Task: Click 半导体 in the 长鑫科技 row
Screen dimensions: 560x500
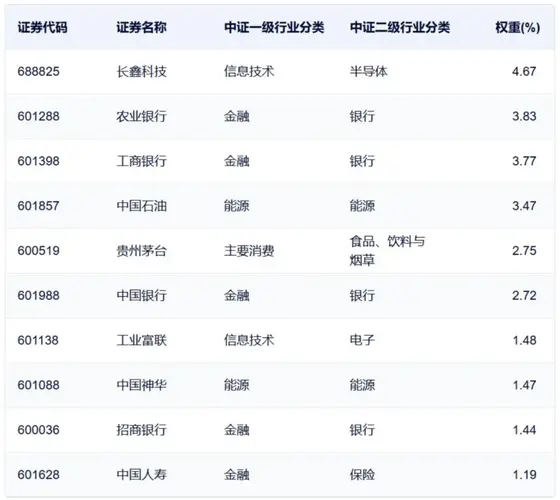Action: click(369, 71)
